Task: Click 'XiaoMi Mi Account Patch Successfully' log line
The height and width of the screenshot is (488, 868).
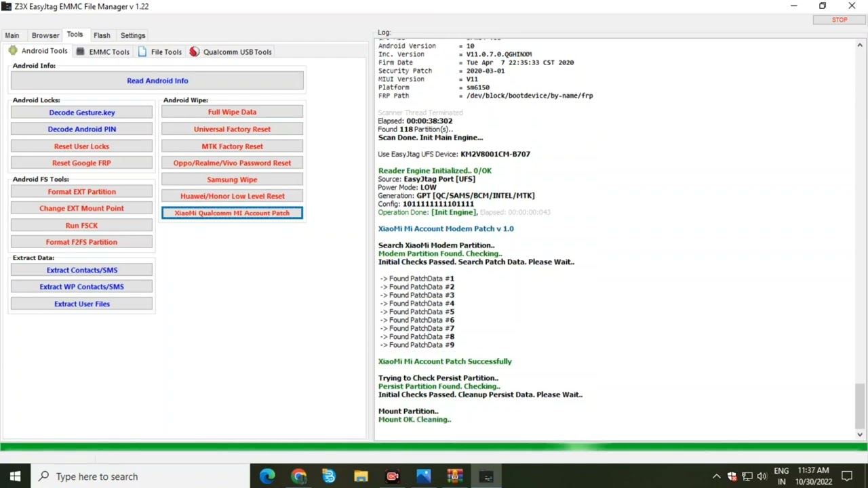Action: [x=445, y=361]
